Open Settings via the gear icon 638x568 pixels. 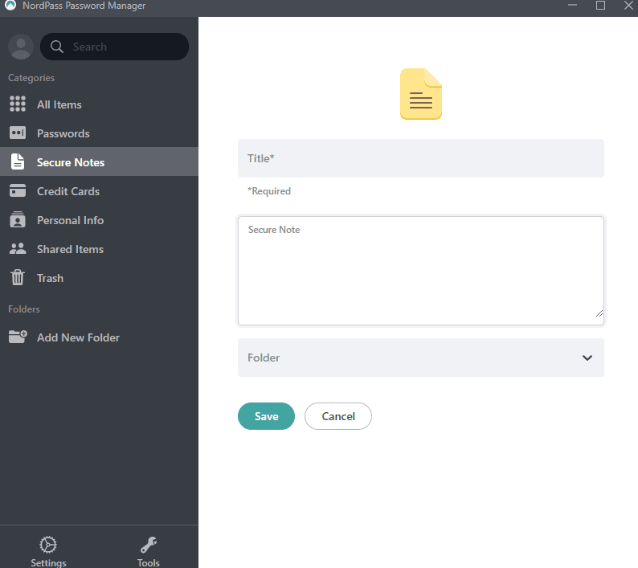pyautogui.click(x=48, y=545)
